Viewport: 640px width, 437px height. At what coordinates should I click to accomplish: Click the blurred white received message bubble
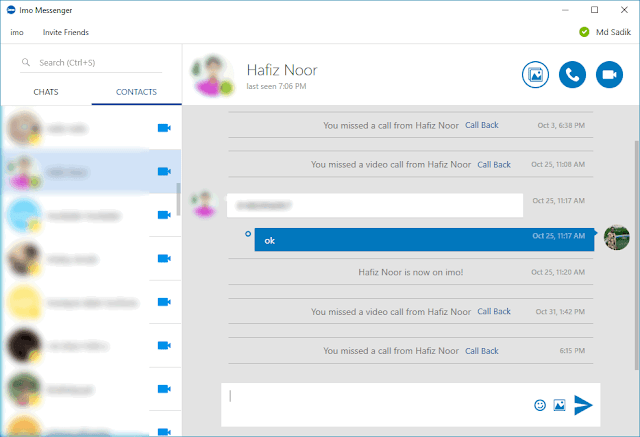(375, 205)
